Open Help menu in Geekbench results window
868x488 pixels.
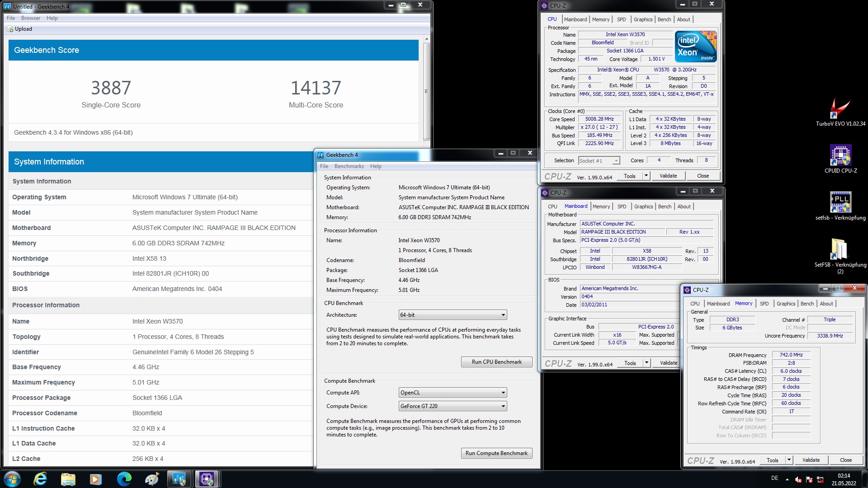52,18
